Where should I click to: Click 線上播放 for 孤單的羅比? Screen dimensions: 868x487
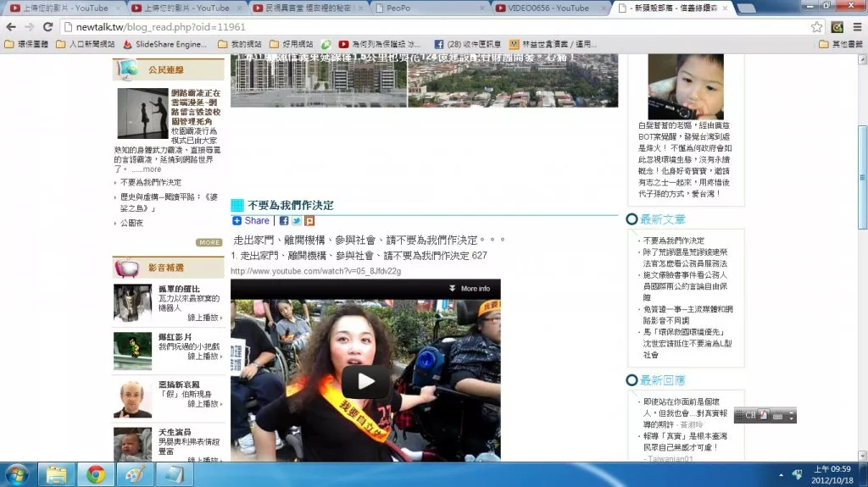[204, 318]
